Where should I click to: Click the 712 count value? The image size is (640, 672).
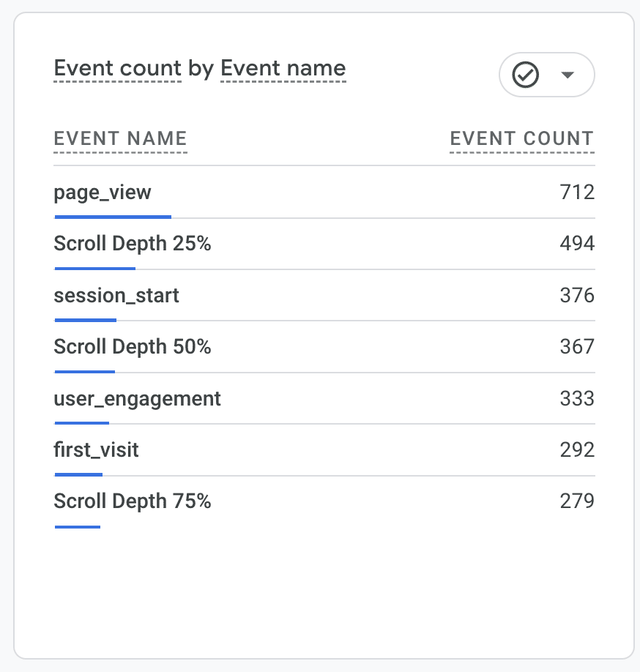[x=576, y=193]
